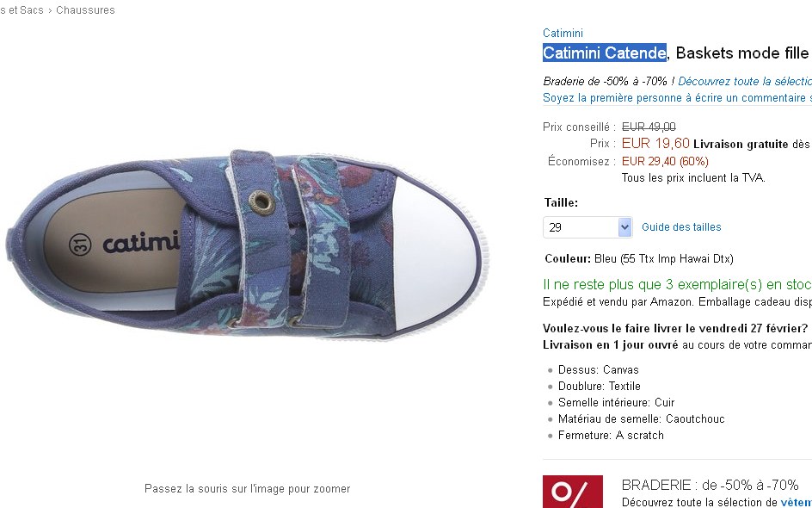Click the EUR 19,60 price
This screenshot has width=812, height=508.
[655, 143]
